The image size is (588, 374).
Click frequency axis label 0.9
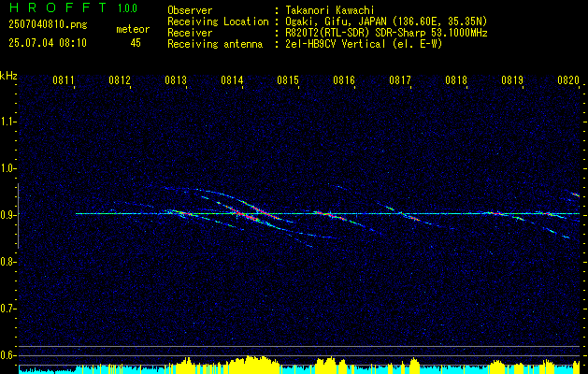(7, 215)
